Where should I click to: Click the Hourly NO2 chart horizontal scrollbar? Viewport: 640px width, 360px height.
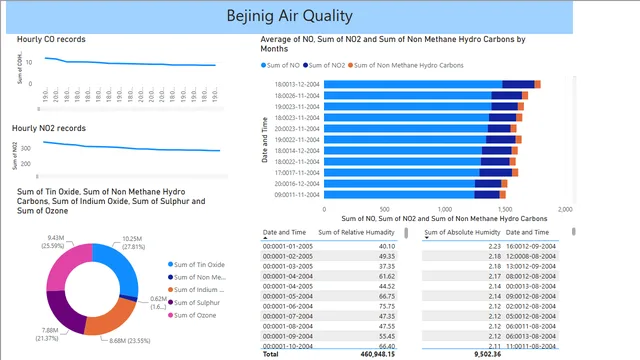[132, 176]
